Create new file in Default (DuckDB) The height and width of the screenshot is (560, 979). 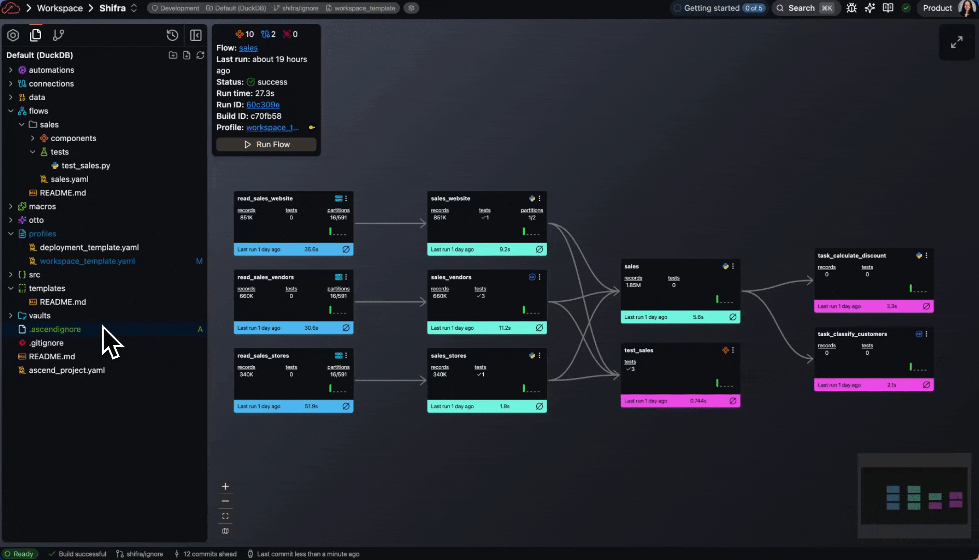coord(187,55)
